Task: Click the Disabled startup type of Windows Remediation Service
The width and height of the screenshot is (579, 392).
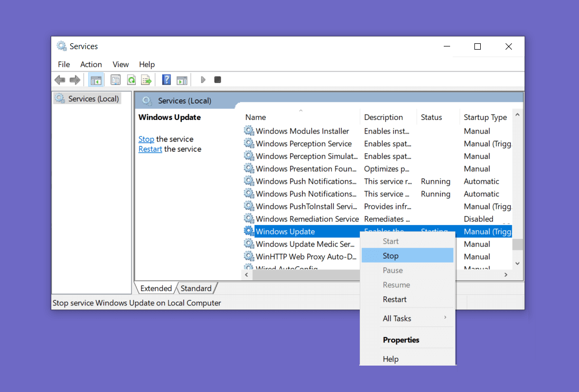Action: (x=479, y=219)
